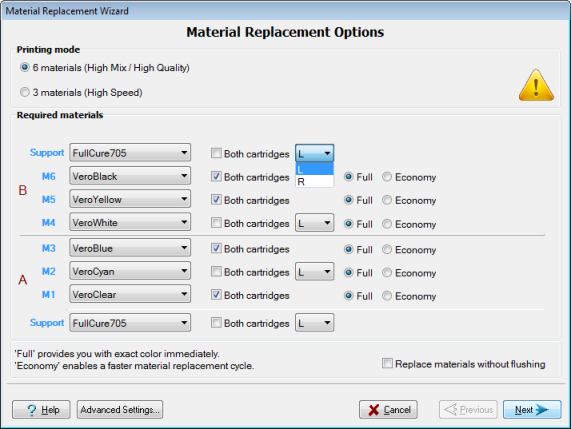Pick R from the open cartridge list
Screen dimensions: 571x429
315,182
